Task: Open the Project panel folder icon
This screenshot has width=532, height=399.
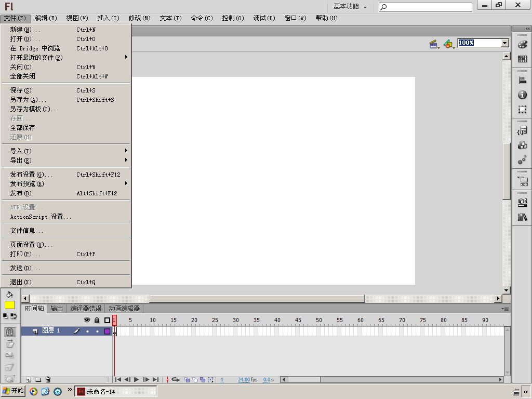Action: point(522,181)
